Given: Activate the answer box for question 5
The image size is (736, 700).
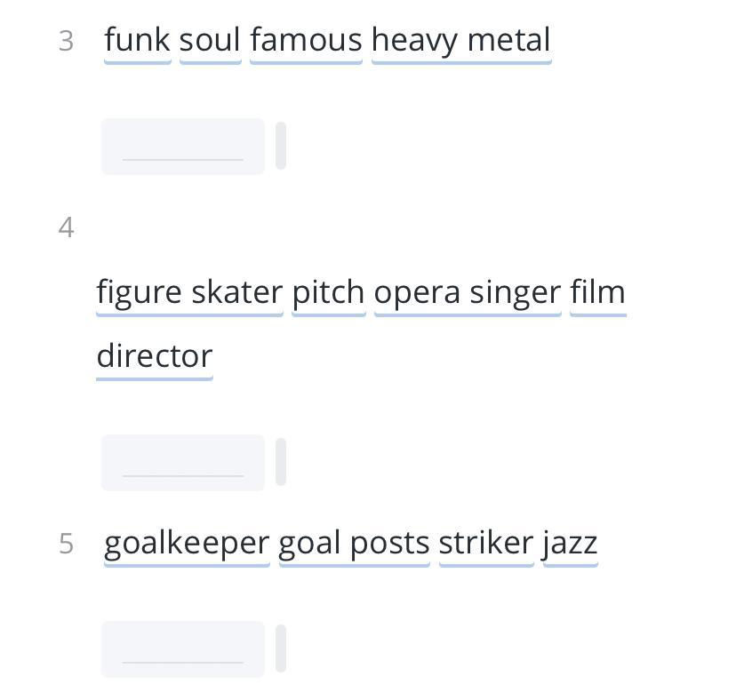Looking at the screenshot, I should click(x=182, y=649).
